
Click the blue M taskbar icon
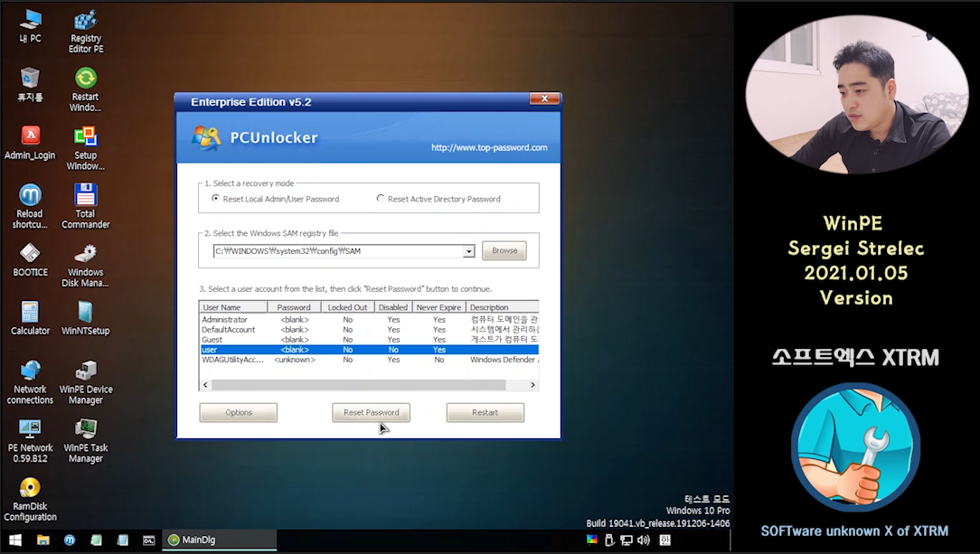(70, 540)
